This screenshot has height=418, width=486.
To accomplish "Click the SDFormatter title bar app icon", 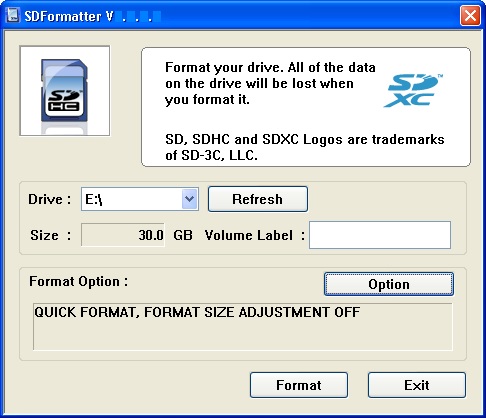I will 13,15.
